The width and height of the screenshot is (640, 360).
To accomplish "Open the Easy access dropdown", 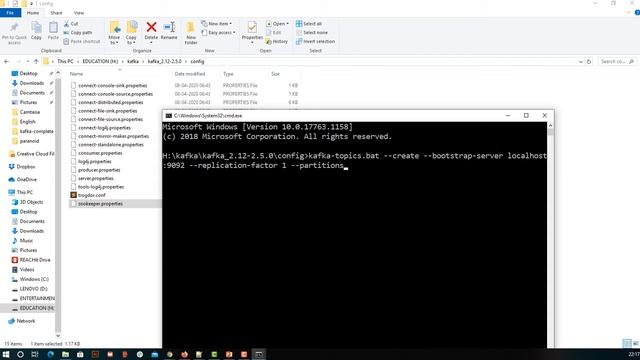I will [x=218, y=33].
